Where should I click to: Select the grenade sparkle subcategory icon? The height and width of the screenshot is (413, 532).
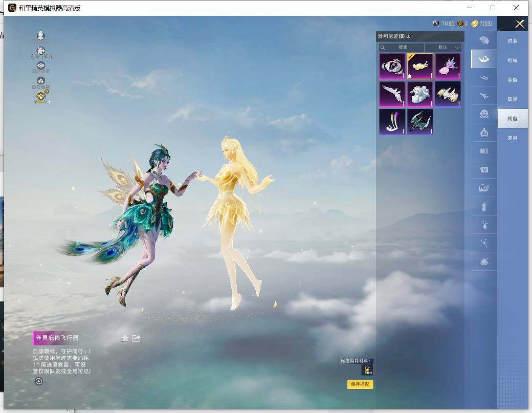[x=484, y=224]
